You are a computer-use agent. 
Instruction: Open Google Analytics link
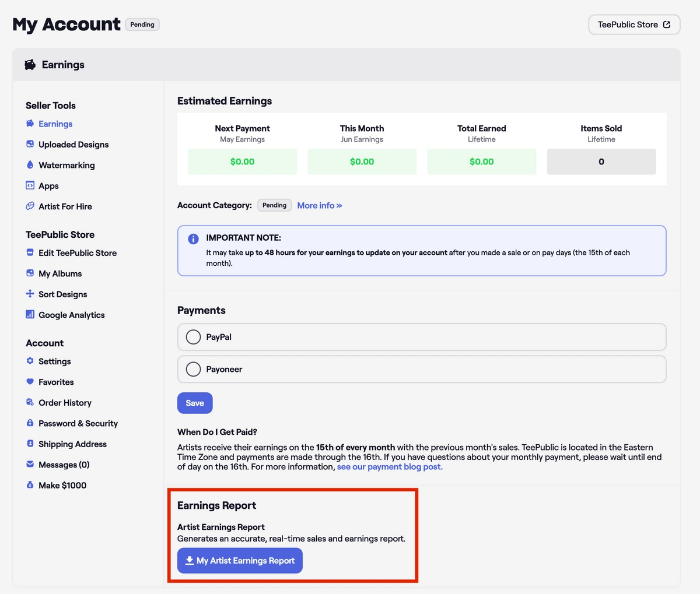[72, 315]
